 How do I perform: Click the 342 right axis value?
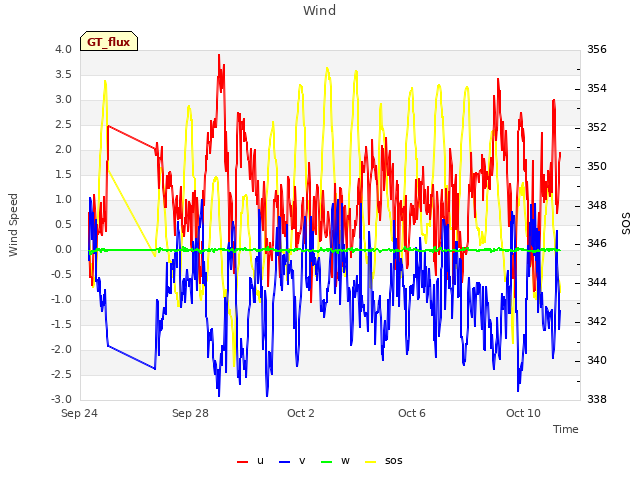point(597,321)
